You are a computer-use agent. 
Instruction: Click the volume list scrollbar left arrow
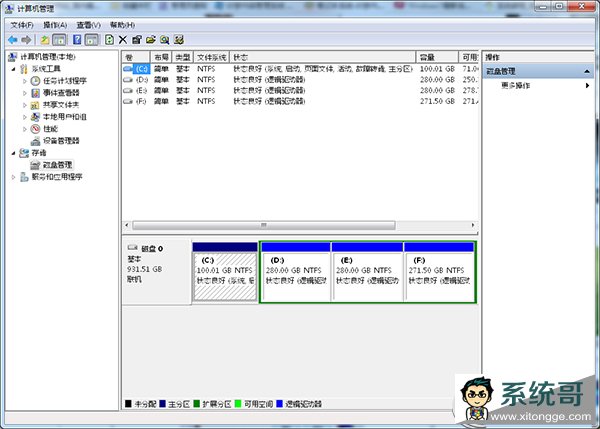pos(127,225)
